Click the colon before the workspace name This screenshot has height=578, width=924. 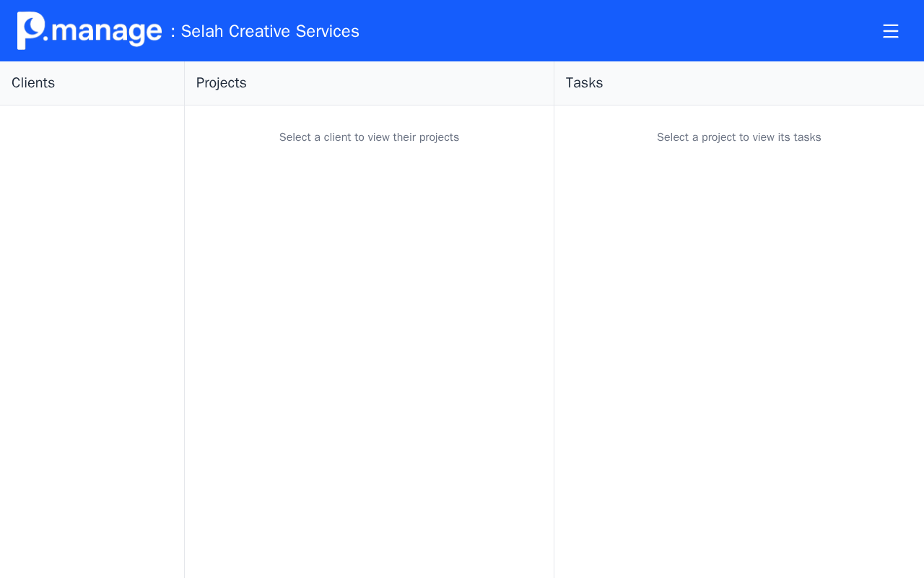[x=173, y=33]
